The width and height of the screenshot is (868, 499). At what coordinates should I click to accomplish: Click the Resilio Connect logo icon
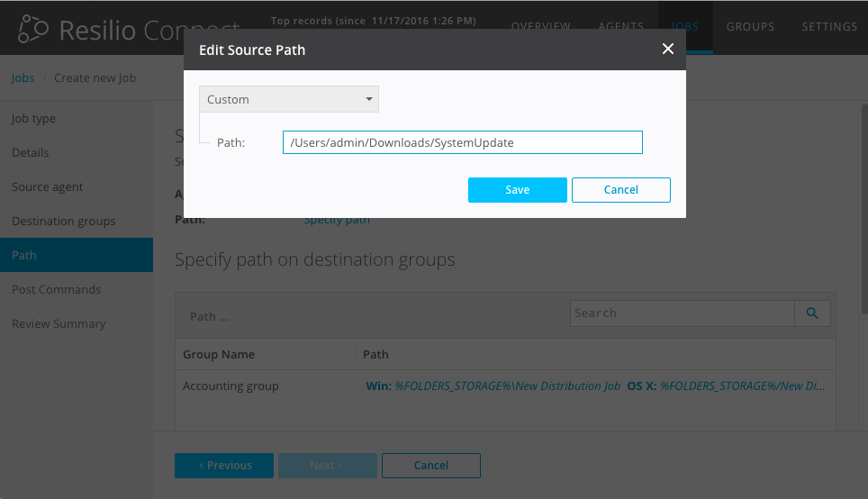(33, 29)
